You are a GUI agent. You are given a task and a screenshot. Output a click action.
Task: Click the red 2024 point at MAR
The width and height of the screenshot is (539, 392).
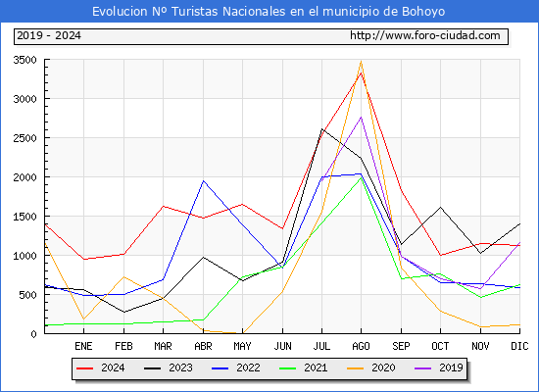(163, 206)
